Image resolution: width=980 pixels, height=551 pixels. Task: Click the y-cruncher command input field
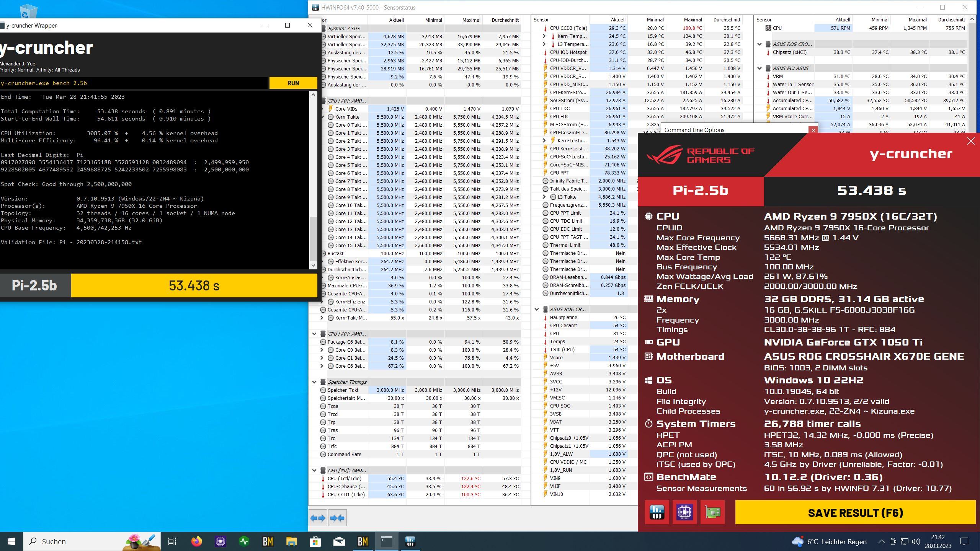point(134,83)
